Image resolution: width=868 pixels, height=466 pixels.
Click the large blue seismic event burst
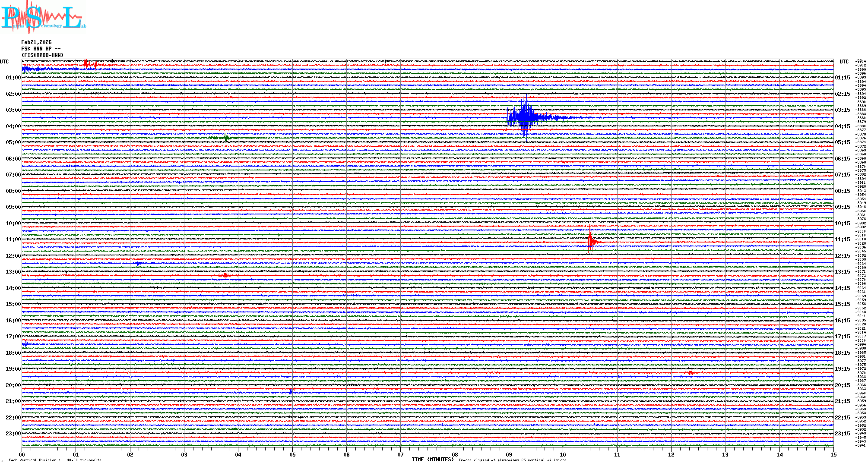[525, 117]
